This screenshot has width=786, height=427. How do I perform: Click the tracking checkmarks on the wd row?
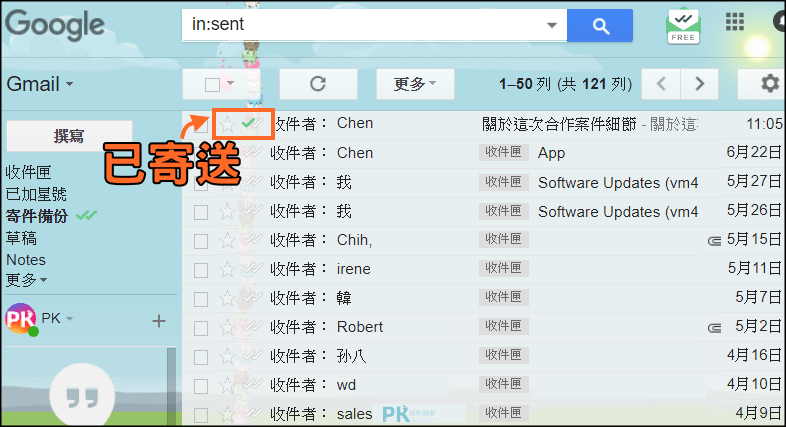click(x=252, y=385)
